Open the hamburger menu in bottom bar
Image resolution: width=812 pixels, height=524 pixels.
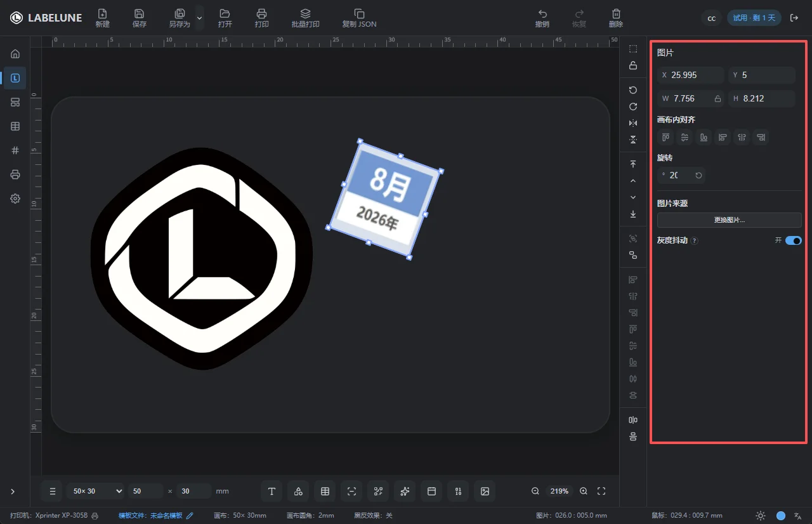pyautogui.click(x=53, y=491)
